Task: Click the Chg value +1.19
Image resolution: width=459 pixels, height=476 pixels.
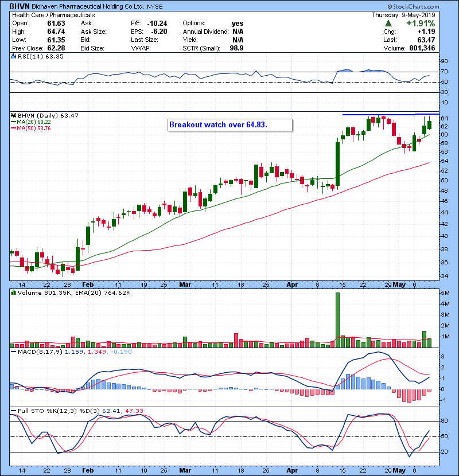Action: click(426, 32)
